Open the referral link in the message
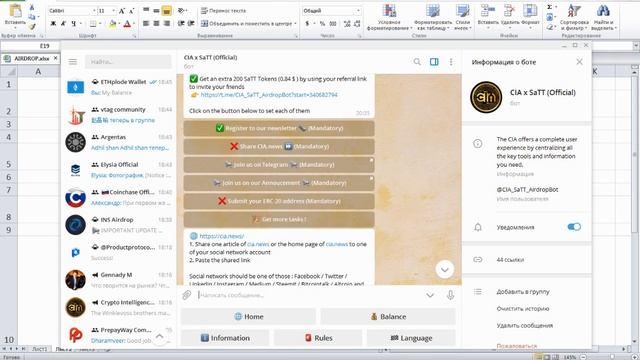This screenshot has width=640, height=360. pyautogui.click(x=269, y=95)
